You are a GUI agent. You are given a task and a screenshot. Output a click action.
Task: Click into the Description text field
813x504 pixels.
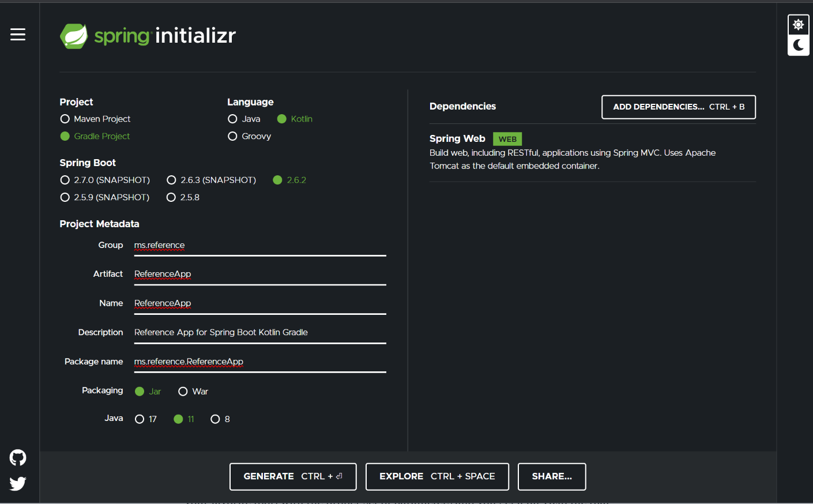coord(259,333)
